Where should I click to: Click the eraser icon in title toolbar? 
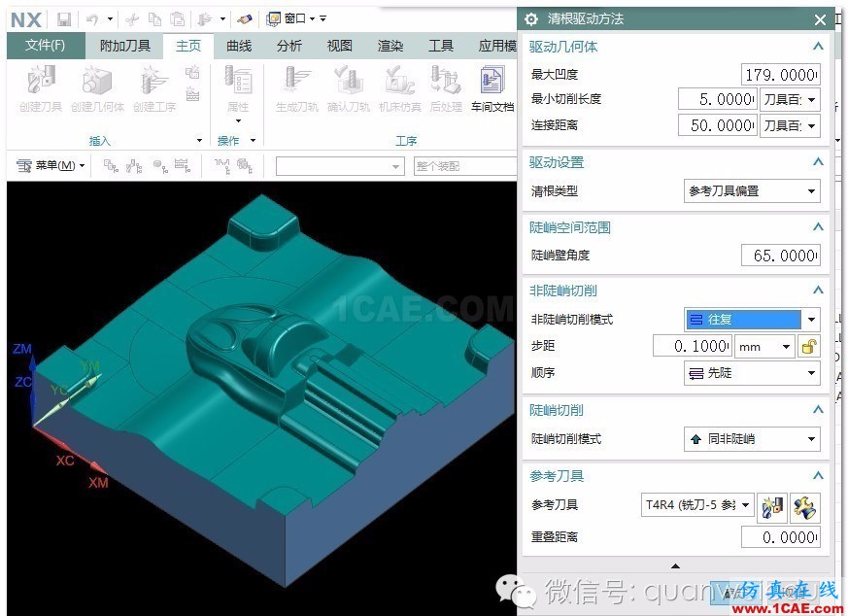pyautogui.click(x=245, y=19)
